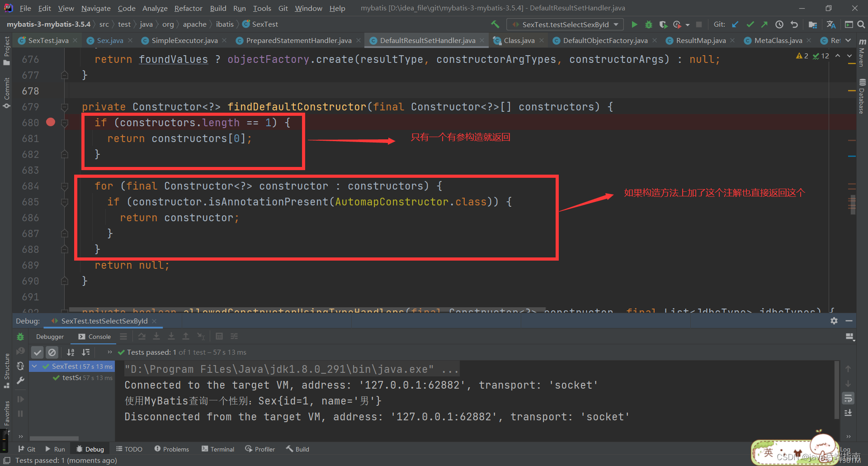Open the Maven side panel
The height and width of the screenshot is (466, 868).
pos(862,53)
